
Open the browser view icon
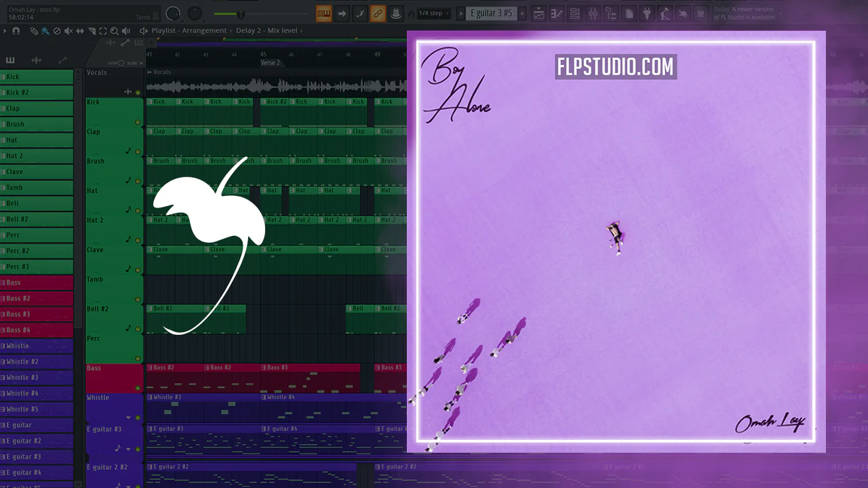tap(610, 13)
